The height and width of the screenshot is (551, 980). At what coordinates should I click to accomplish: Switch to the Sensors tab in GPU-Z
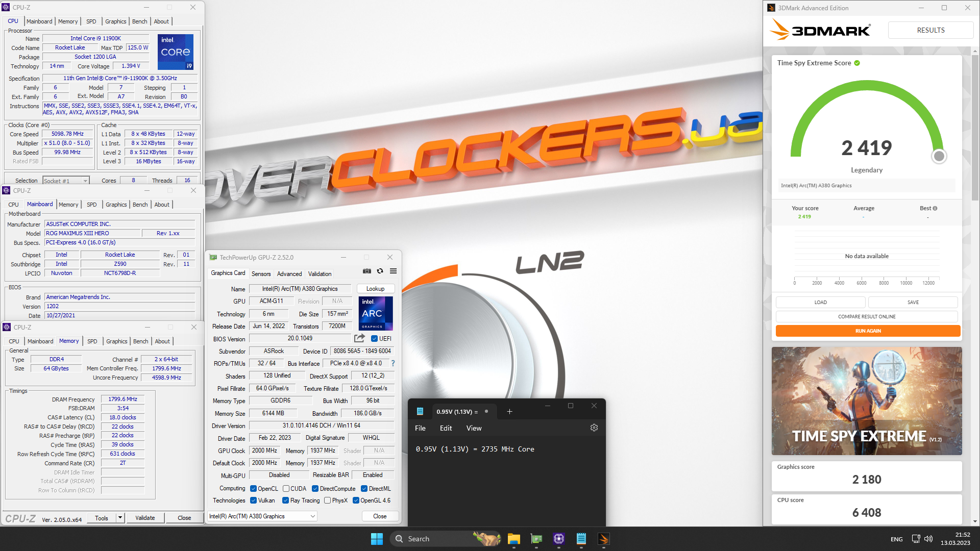click(x=261, y=274)
